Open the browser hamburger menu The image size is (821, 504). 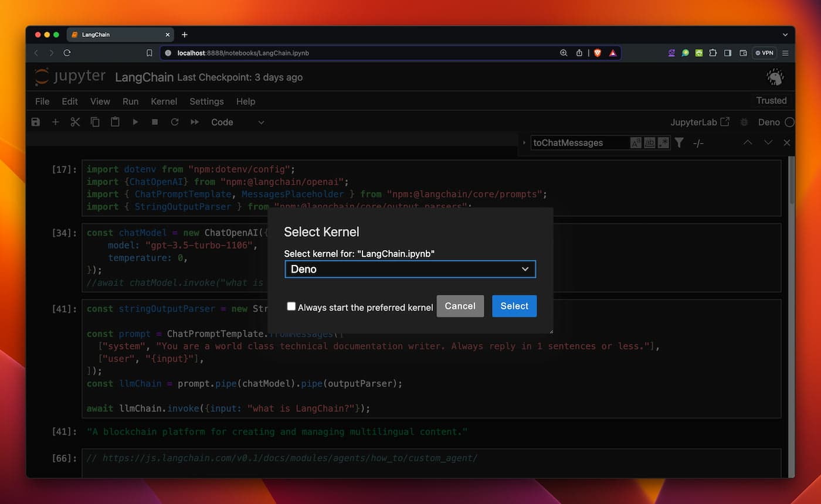(785, 53)
